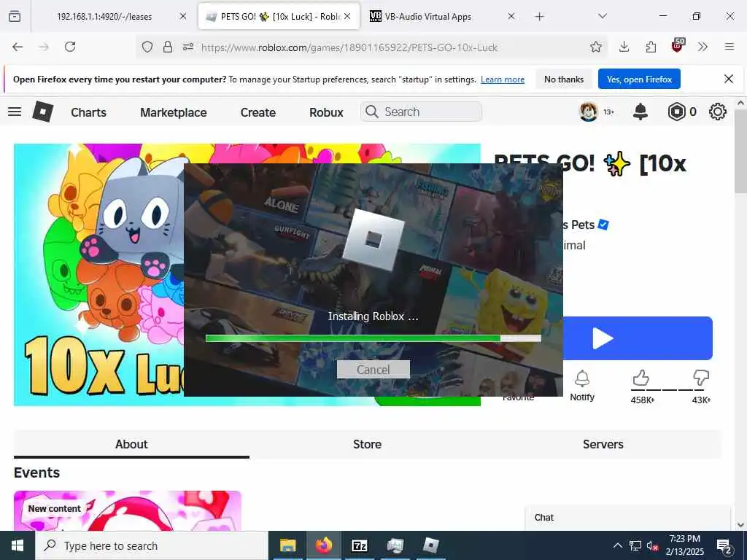Follow the Learn more link
Screen dimensions: 747x560
pyautogui.click(x=503, y=79)
